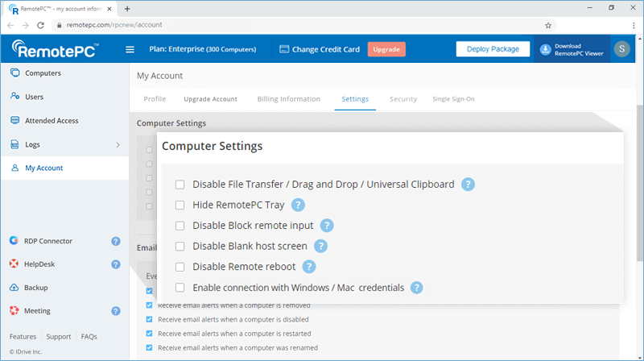Open the browser three-dot menu
The image size is (644, 361).
point(634,25)
